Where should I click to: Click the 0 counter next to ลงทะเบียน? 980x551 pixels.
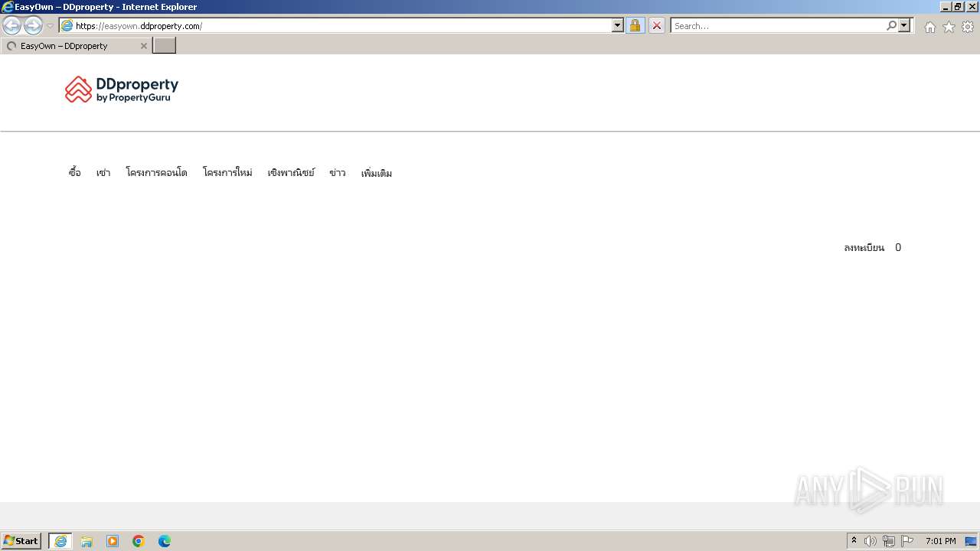898,247
